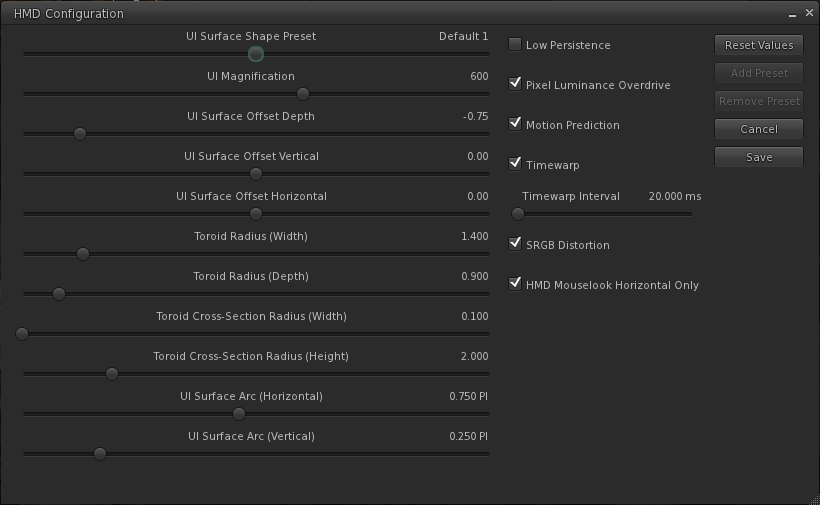
Task: Click the UI Surface Arc (Horizontal) slider knob
Action: [238, 414]
